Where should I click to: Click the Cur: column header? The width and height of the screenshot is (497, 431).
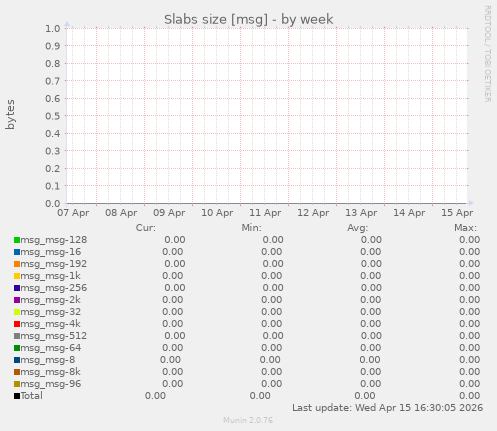pyautogui.click(x=146, y=228)
